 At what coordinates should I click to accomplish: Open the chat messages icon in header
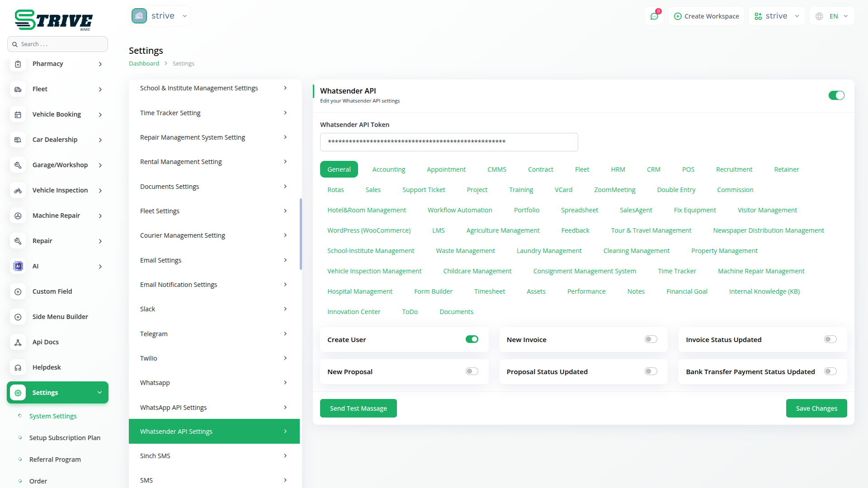tap(654, 16)
